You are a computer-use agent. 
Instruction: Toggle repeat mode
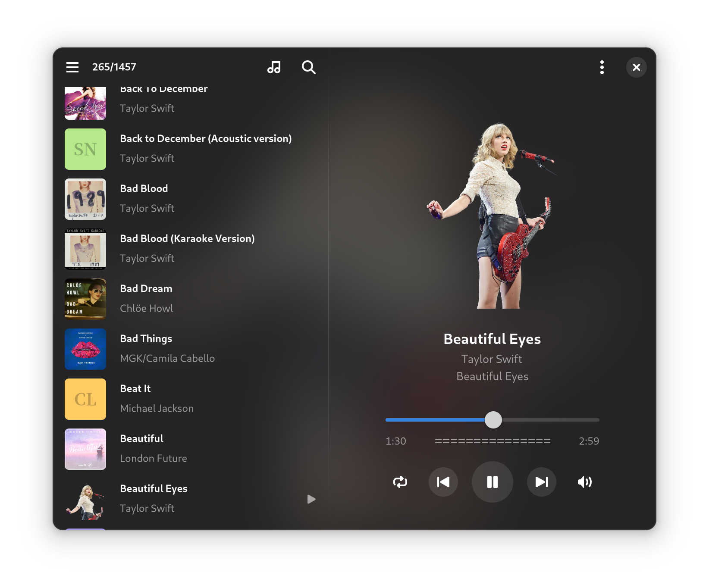coord(400,482)
